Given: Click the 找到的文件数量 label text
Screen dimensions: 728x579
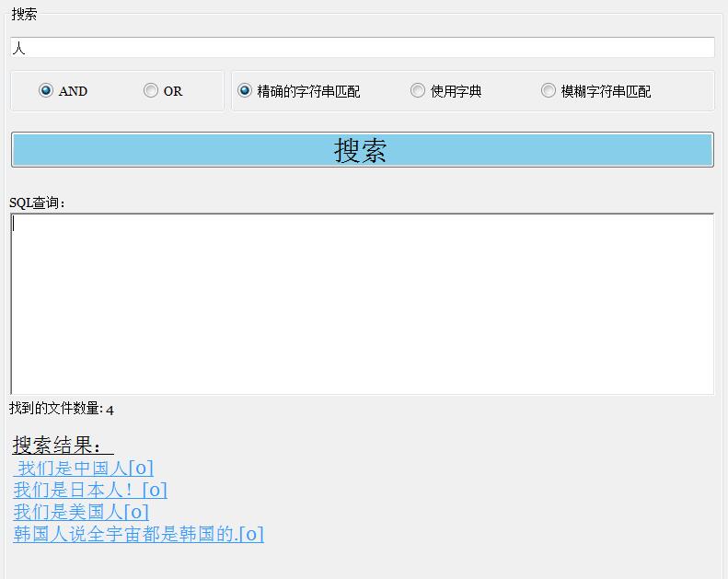Looking at the screenshot, I should click(55, 409).
